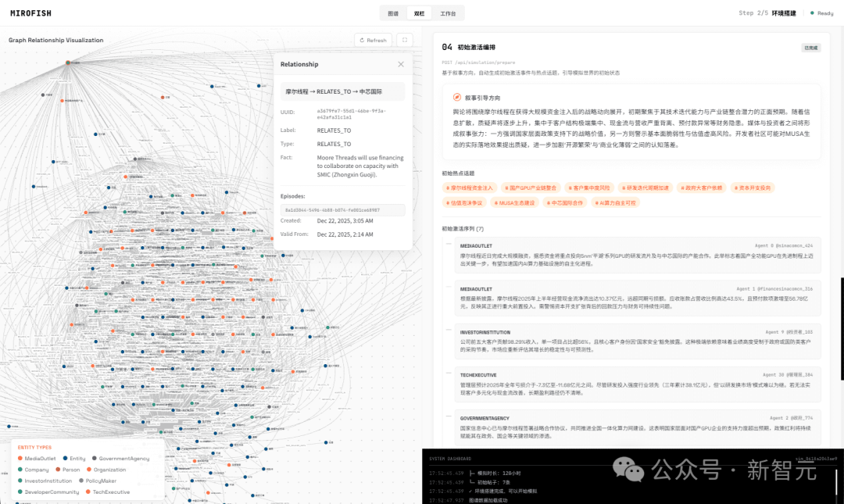Click the Refresh graph button
The height and width of the screenshot is (504, 844).
click(x=373, y=40)
